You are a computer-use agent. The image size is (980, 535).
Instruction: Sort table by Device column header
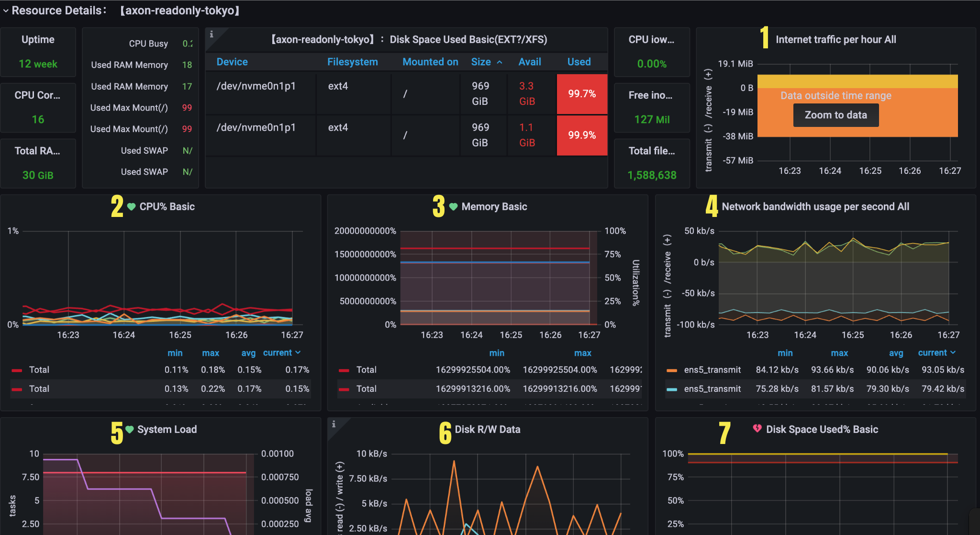232,62
